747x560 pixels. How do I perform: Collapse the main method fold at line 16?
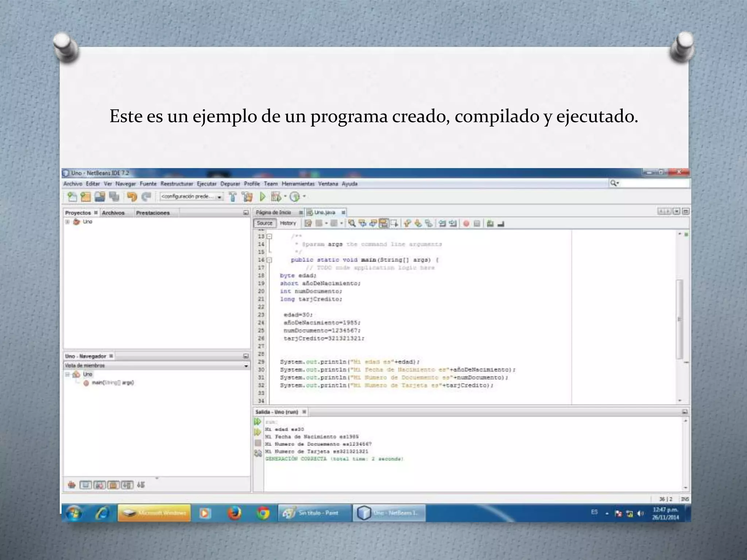(x=269, y=260)
